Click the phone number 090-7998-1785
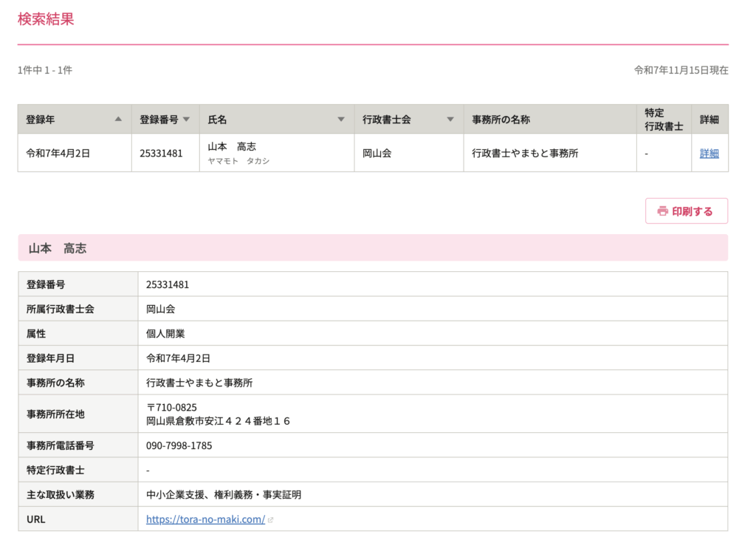 179,445
